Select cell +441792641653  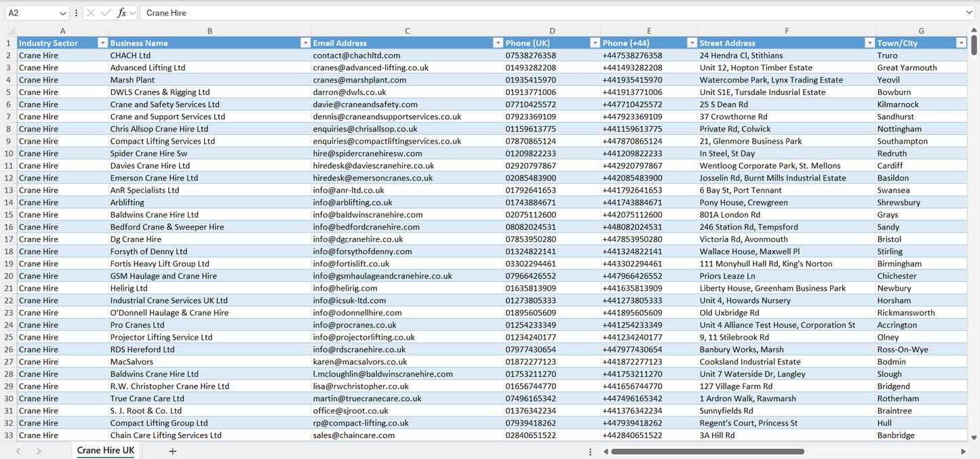click(x=649, y=190)
